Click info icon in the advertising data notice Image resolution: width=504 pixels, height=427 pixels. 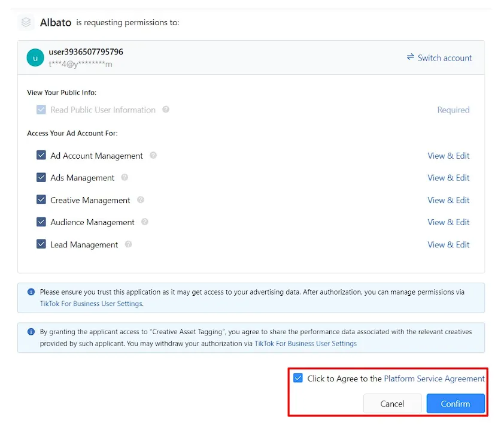pyautogui.click(x=31, y=292)
